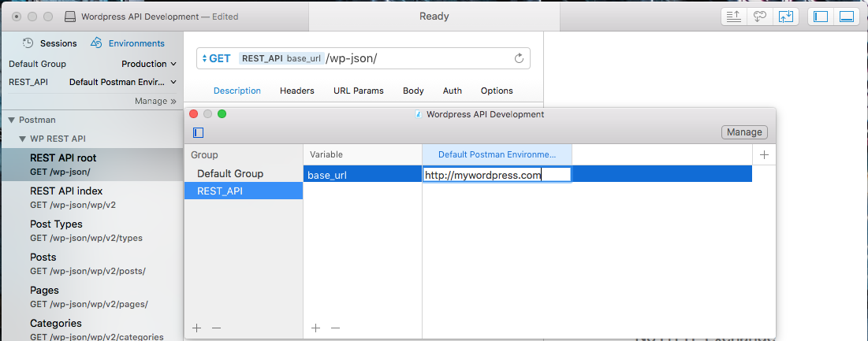Click the Variable column header
The height and width of the screenshot is (341, 868).
[x=363, y=154]
